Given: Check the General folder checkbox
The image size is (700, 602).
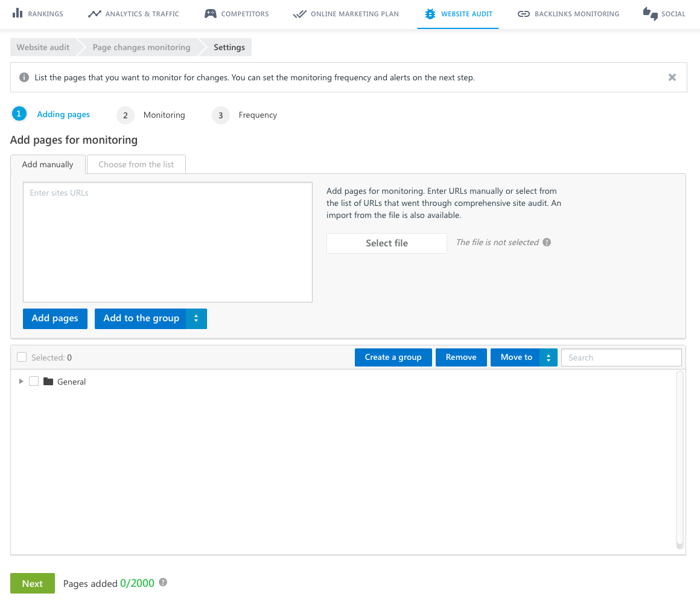Looking at the screenshot, I should [34, 381].
